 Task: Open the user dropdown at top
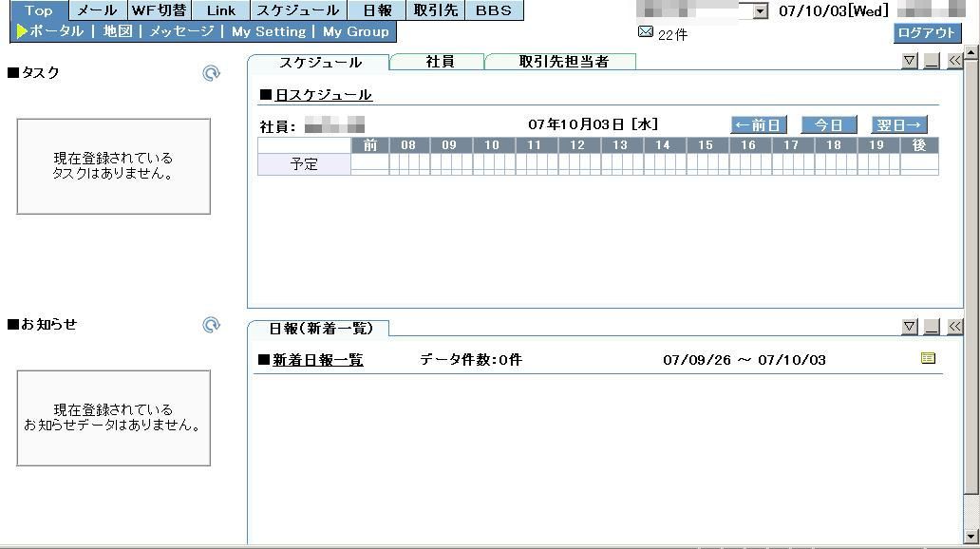pyautogui.click(x=760, y=10)
